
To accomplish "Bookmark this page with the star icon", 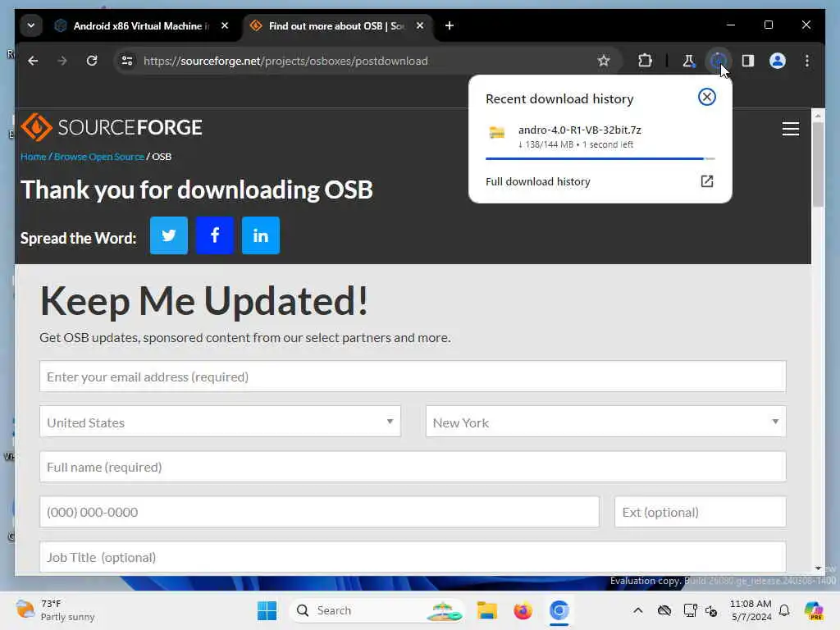I will click(x=604, y=61).
